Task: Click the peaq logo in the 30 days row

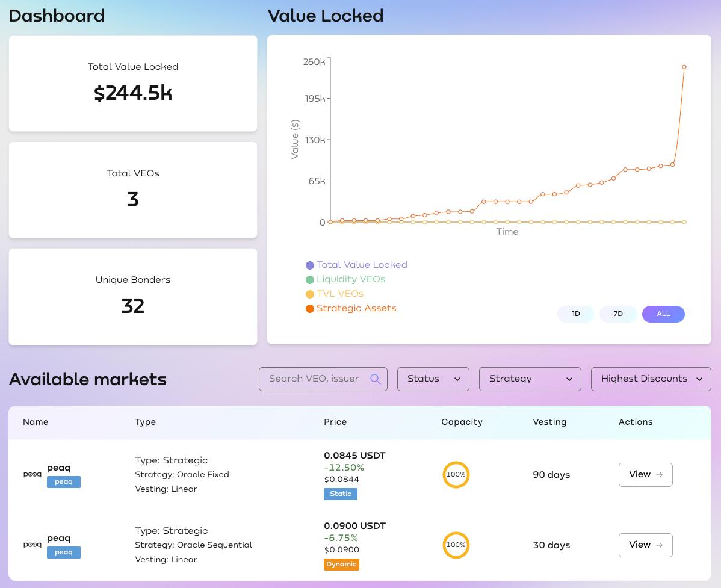Action: point(32,545)
